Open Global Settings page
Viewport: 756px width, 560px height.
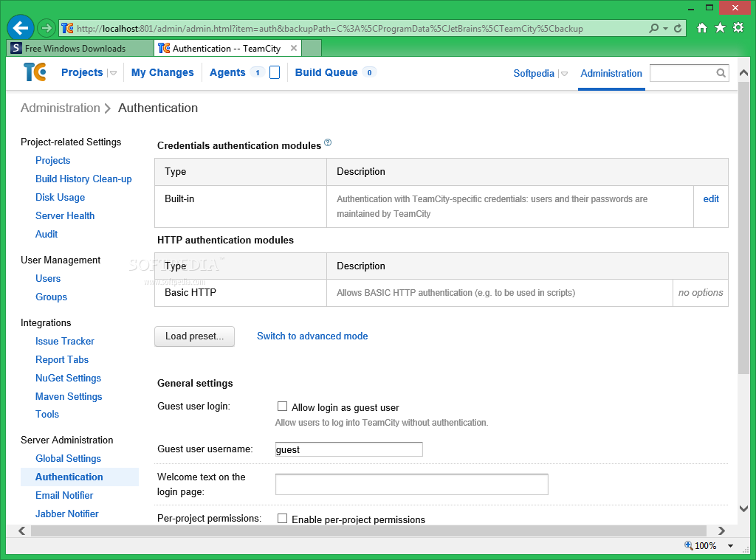(x=69, y=459)
